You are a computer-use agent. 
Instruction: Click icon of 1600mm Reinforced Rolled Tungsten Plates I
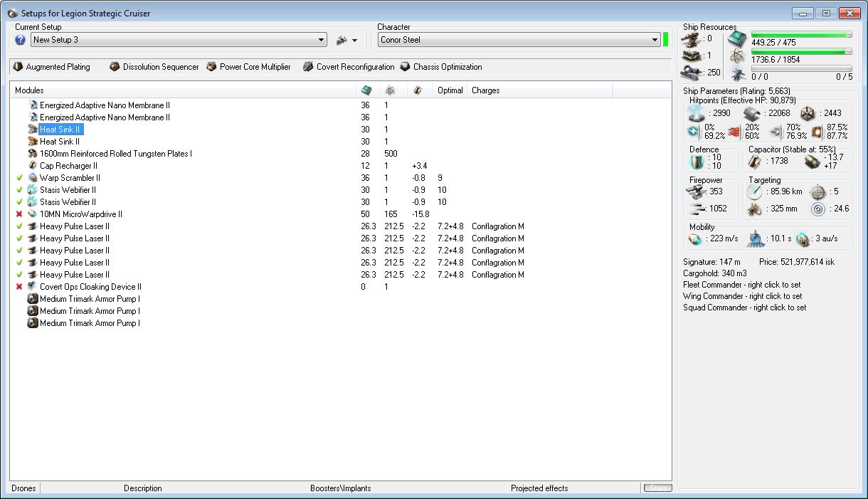[33, 154]
